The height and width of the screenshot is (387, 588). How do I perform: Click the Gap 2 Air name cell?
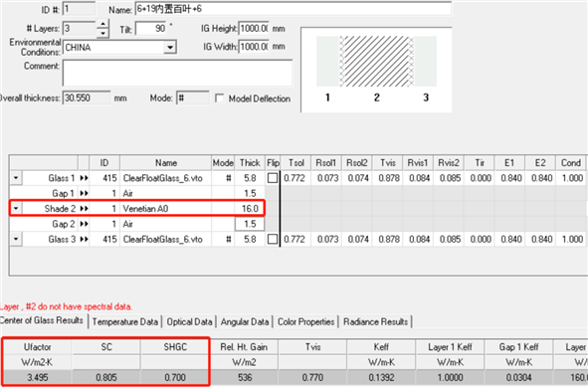coord(166,224)
